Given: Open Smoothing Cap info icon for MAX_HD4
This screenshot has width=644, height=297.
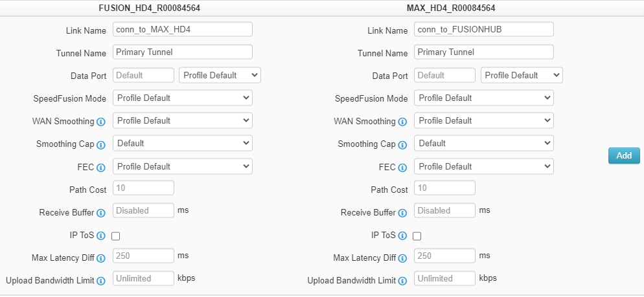Looking at the screenshot, I should pyautogui.click(x=402, y=145).
